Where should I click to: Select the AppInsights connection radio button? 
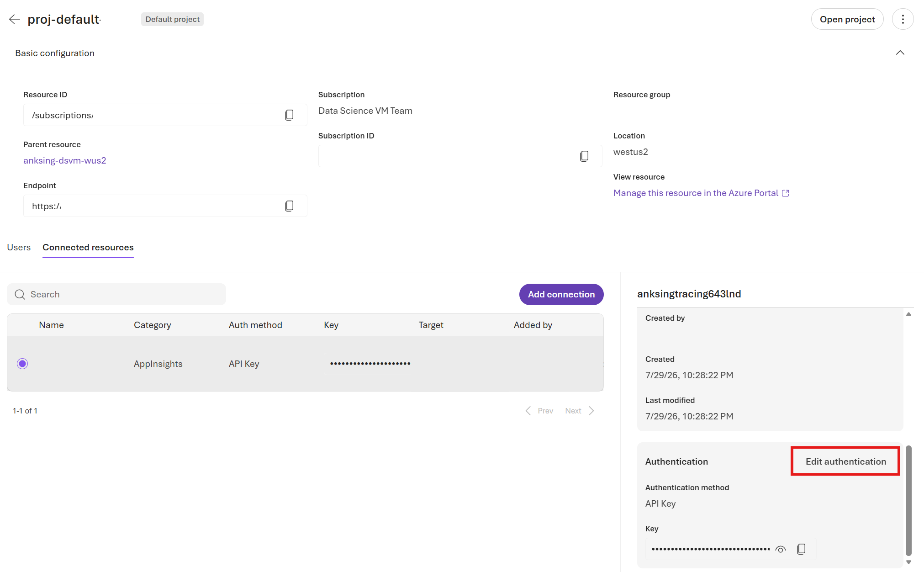(22, 364)
